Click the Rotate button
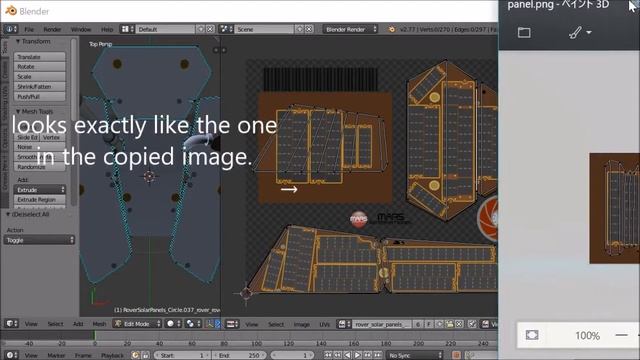This screenshot has height=360, width=640. tap(40, 67)
